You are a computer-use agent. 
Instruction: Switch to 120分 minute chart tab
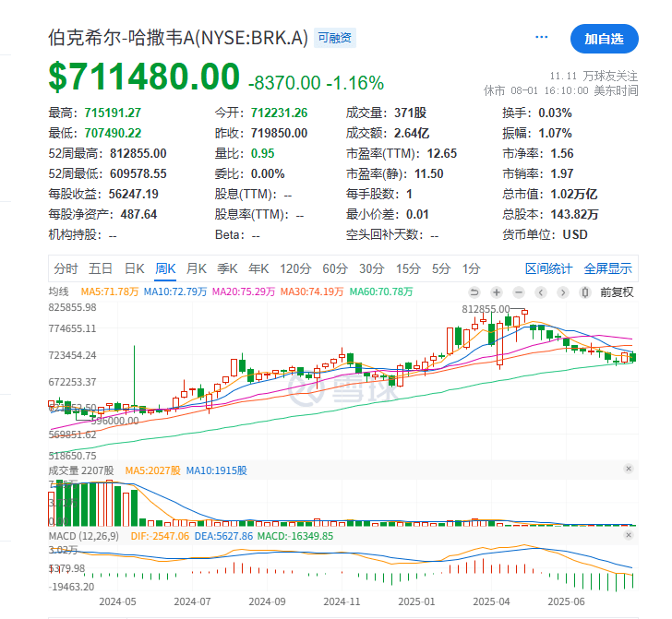tap(295, 268)
